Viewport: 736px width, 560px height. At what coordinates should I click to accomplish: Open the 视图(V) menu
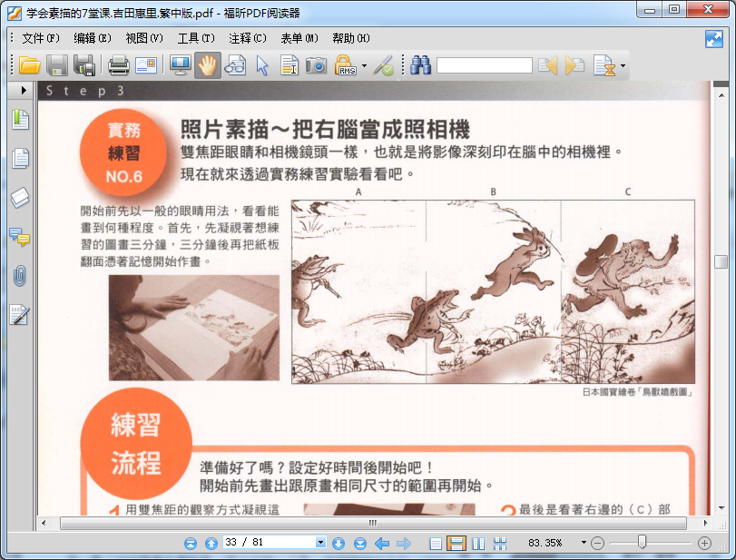coord(144,38)
